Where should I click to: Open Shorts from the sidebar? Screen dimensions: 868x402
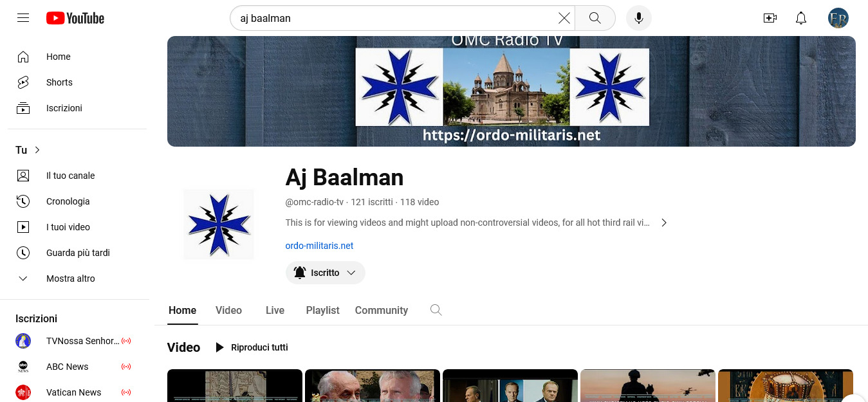point(59,82)
